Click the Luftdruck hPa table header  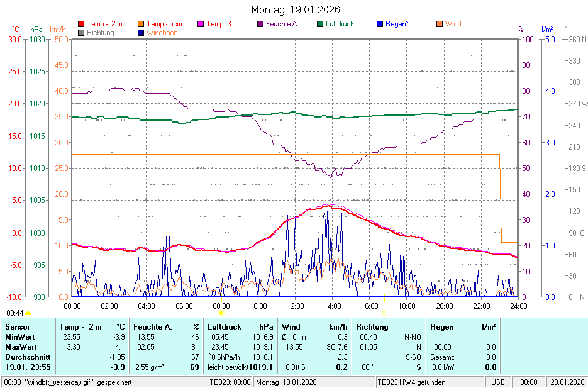coord(240,327)
